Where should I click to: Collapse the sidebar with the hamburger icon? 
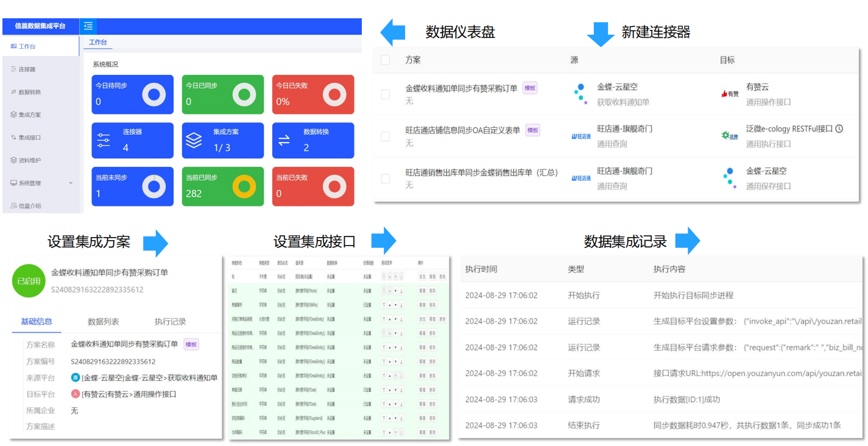click(88, 26)
